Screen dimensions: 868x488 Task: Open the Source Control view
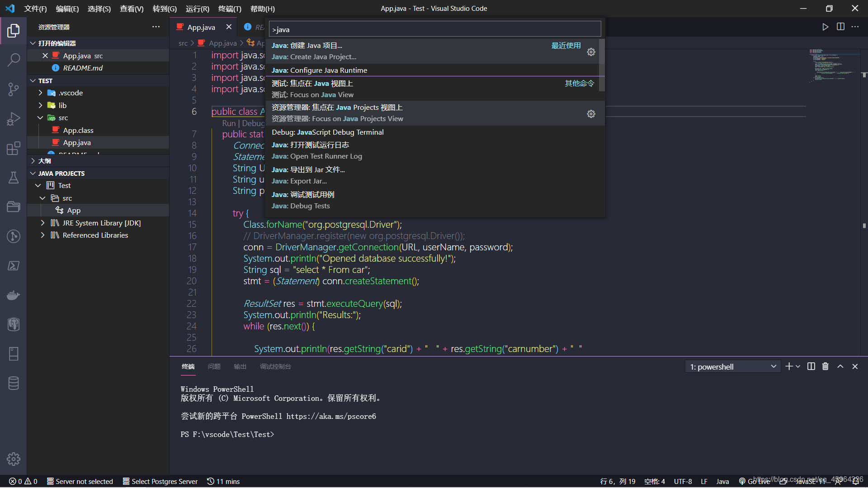click(x=14, y=89)
